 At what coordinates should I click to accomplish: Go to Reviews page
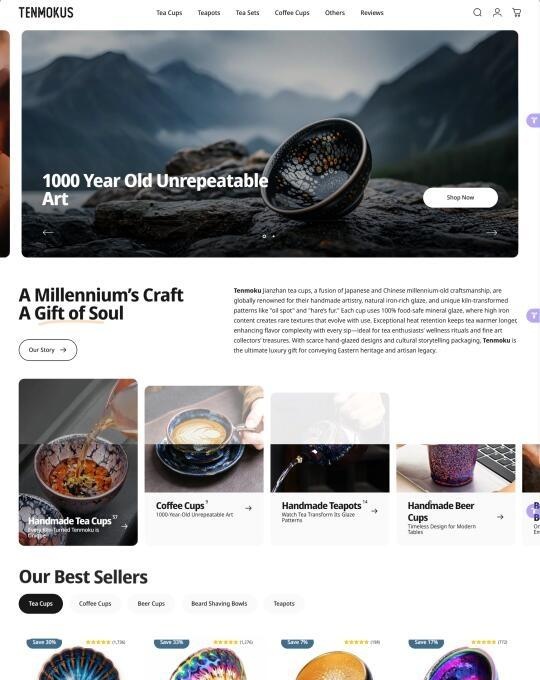click(x=372, y=13)
